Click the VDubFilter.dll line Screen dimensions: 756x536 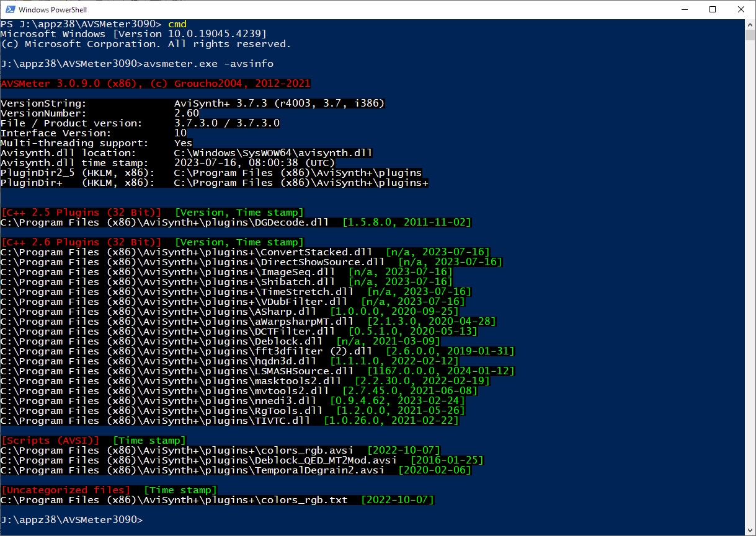(233, 302)
